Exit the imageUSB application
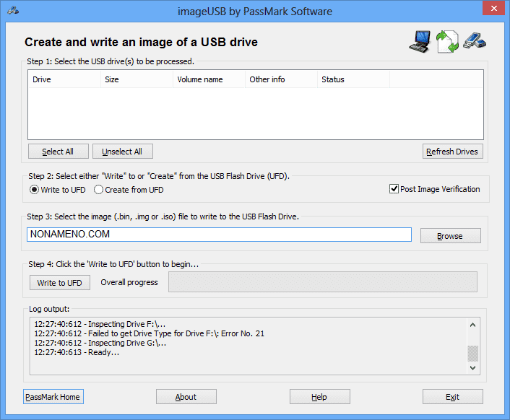 coord(453,397)
